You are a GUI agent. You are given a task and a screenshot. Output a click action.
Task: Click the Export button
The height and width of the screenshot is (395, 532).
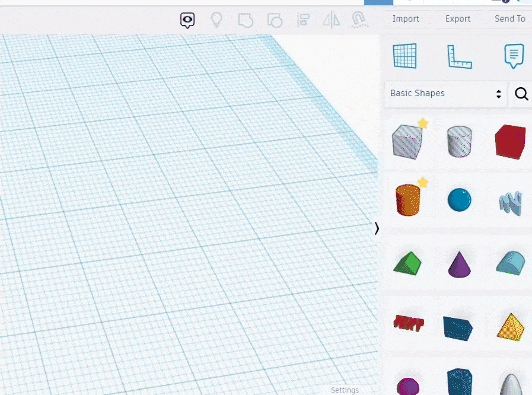pos(458,19)
